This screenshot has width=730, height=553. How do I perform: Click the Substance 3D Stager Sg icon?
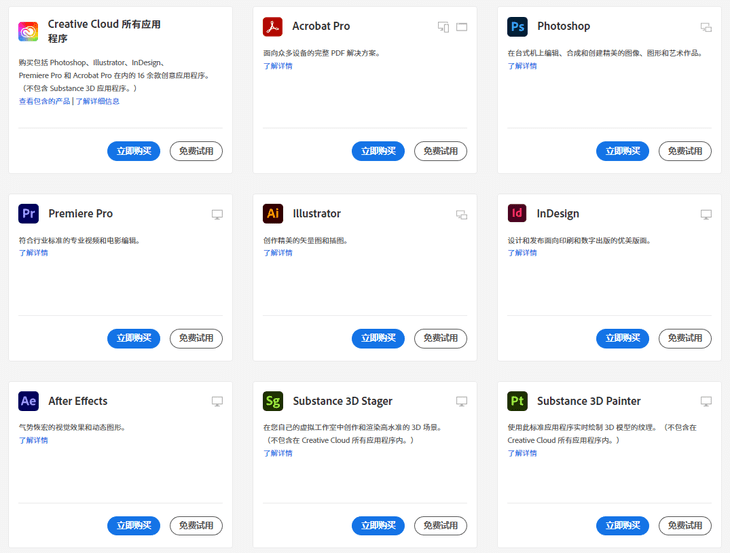(273, 401)
